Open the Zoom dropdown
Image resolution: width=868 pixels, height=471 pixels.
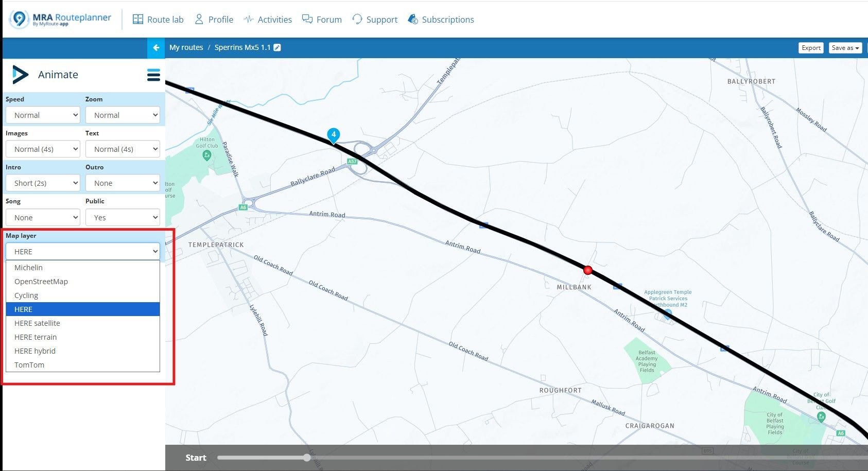pos(123,115)
